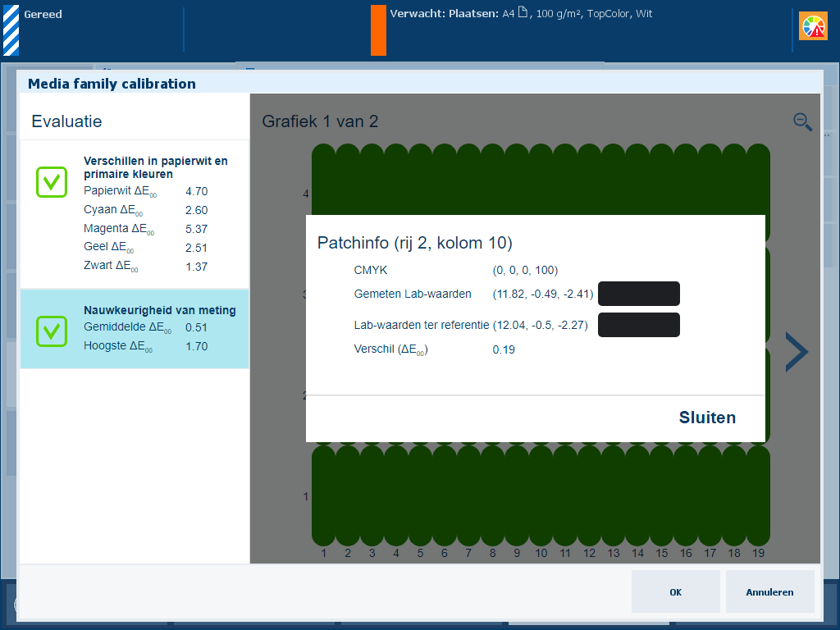Click patch in row 1, column 19
The image size is (840, 630).
point(758,495)
